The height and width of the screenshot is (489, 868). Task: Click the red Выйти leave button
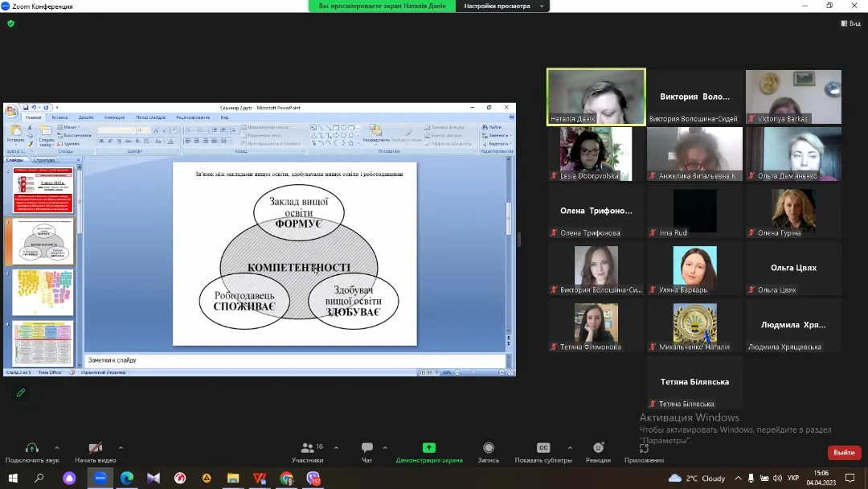click(844, 453)
